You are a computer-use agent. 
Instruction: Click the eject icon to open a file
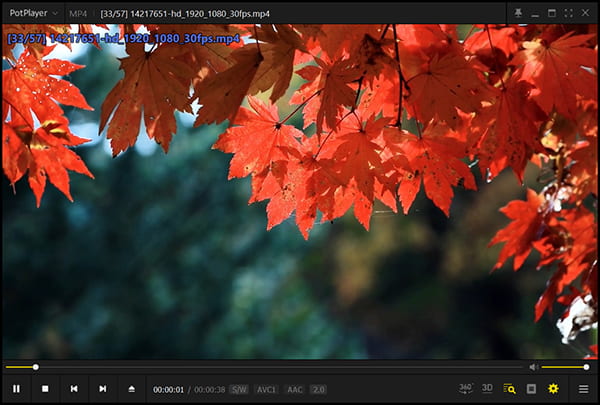(132, 389)
